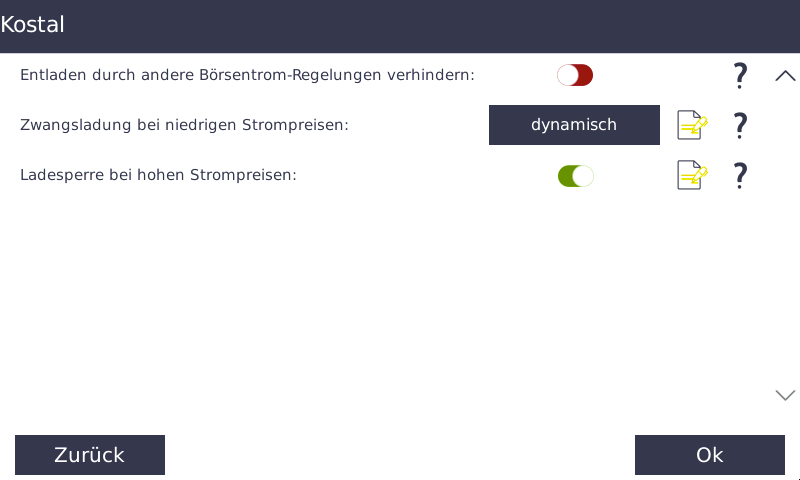This screenshot has width=800, height=480.
Task: Open the dynamisch mode selector
Action: (x=574, y=125)
